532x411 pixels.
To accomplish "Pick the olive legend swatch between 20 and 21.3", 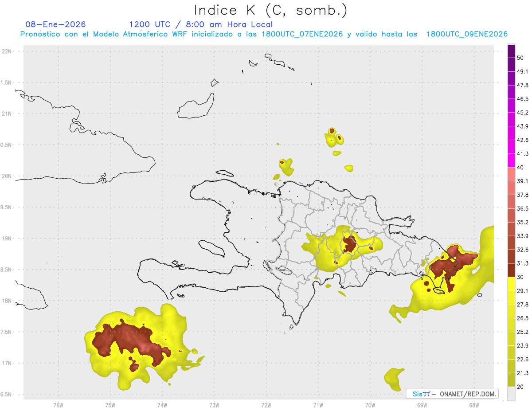I will point(511,380).
